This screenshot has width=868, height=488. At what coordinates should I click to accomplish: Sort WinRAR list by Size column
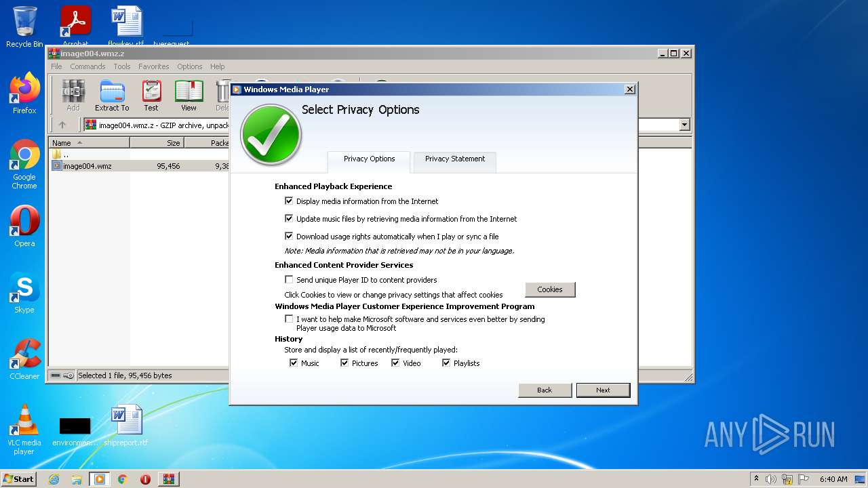(157, 143)
